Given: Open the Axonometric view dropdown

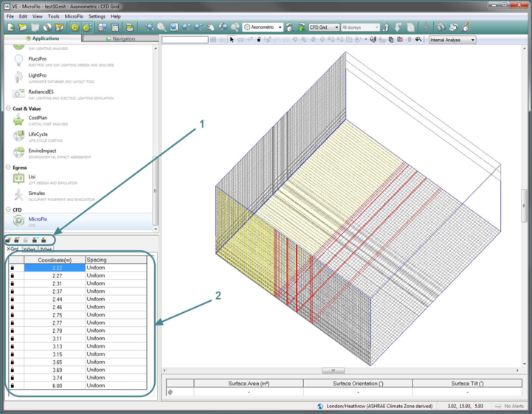Looking at the screenshot, I should coord(280,27).
